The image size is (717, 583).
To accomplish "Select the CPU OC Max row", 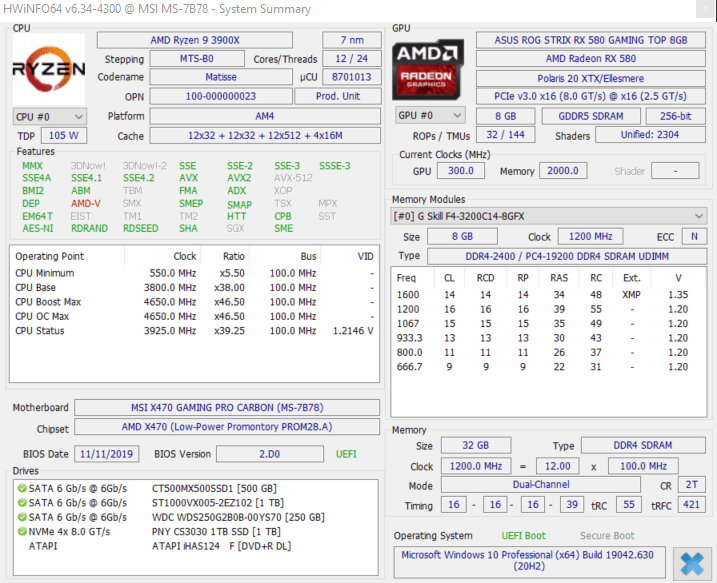I will [x=194, y=316].
